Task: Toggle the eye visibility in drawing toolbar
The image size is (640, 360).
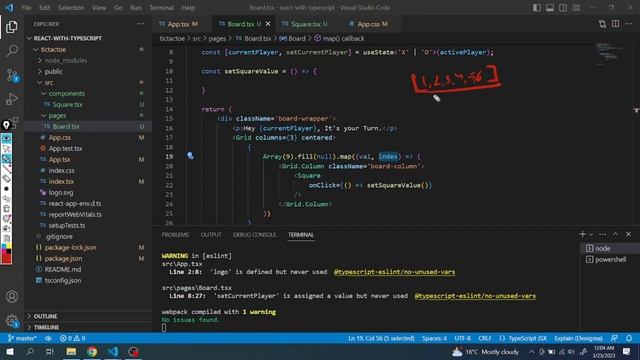Action: [x=6, y=138]
